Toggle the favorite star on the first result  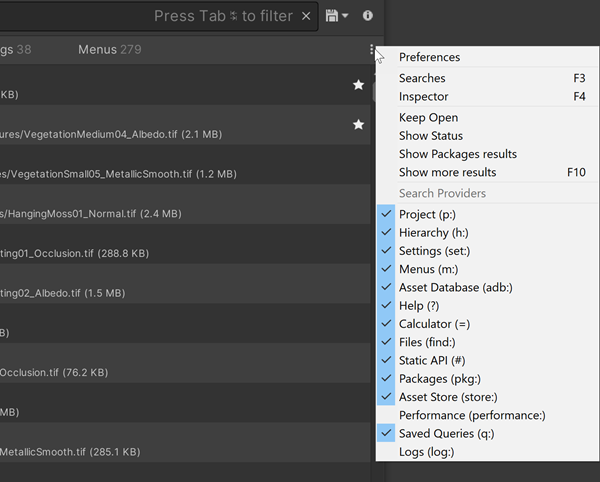[358, 85]
